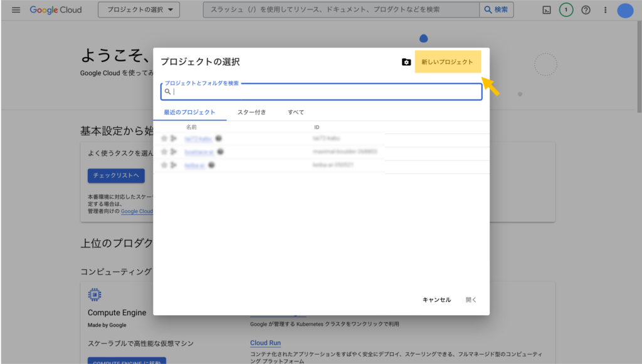
Task: Click the Made by Google label
Action: tap(107, 325)
